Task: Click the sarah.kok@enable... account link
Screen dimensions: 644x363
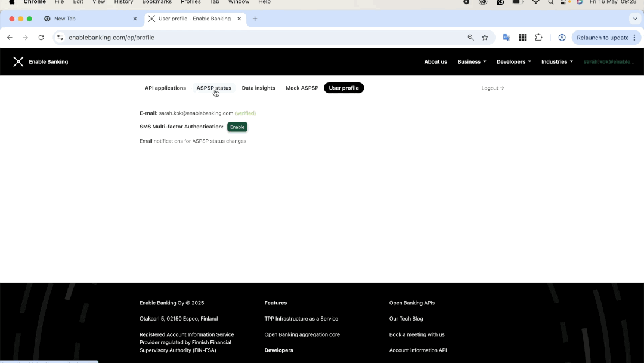Action: [x=609, y=61]
